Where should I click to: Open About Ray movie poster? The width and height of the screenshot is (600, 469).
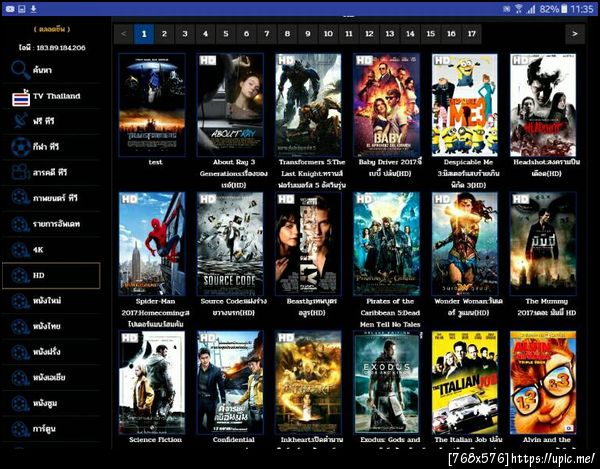tap(230, 105)
